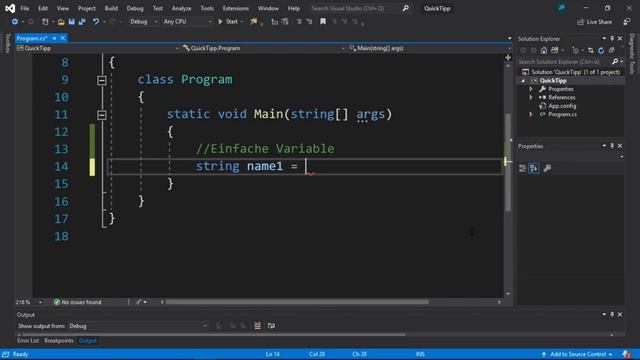This screenshot has height=360, width=640.
Task: Select Solution 'QuickTipp' root node
Action: click(571, 72)
